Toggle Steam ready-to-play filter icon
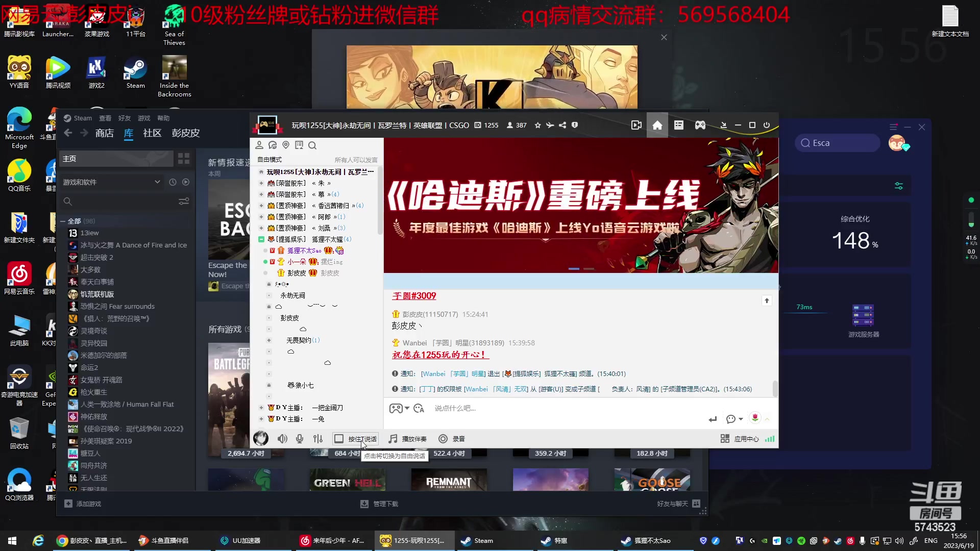This screenshot has height=551, width=980. [186, 182]
